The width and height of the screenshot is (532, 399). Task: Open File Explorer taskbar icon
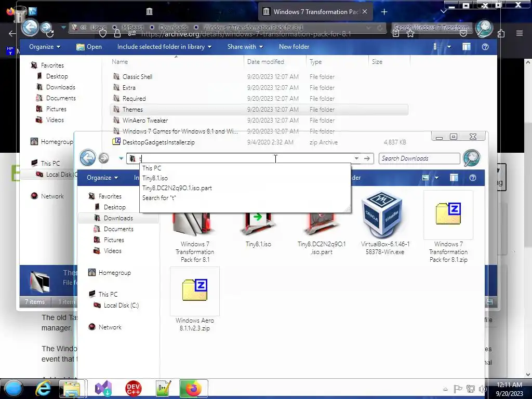point(72,389)
